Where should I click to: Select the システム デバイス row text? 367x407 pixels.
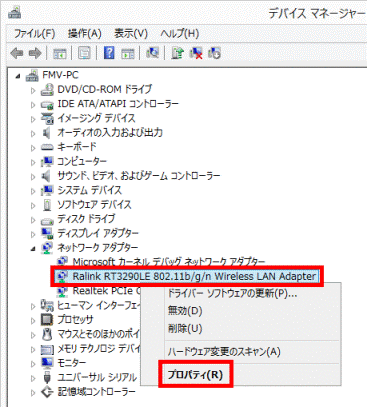[x=90, y=190]
